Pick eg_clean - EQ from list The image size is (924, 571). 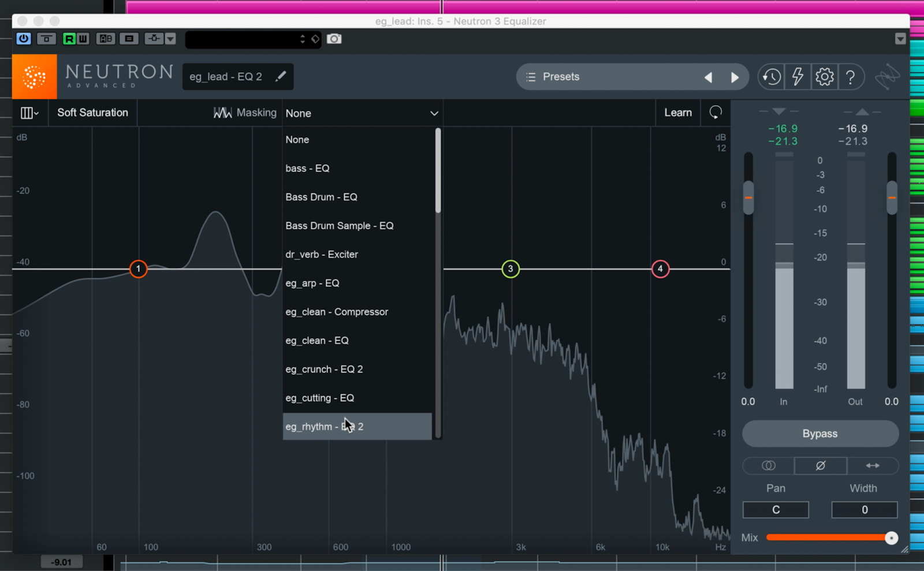coord(357,341)
